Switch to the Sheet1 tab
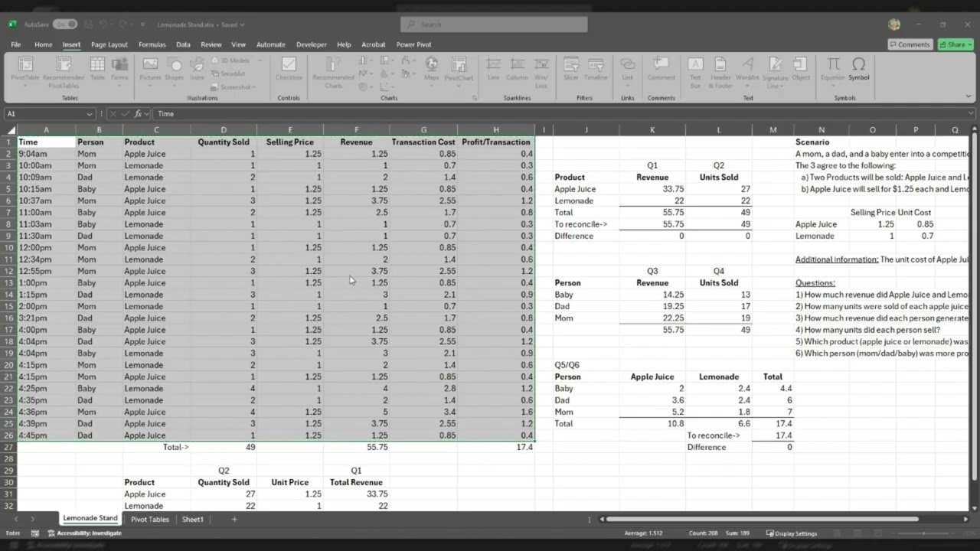 [193, 519]
